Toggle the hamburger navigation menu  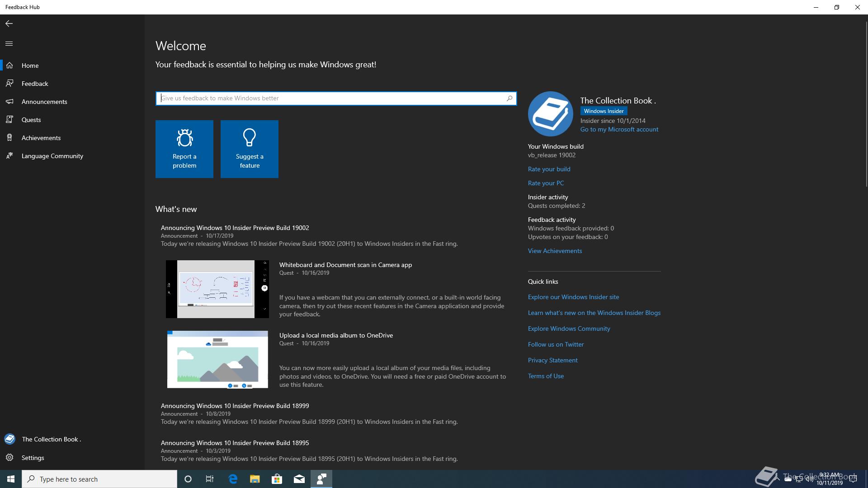pos(9,44)
